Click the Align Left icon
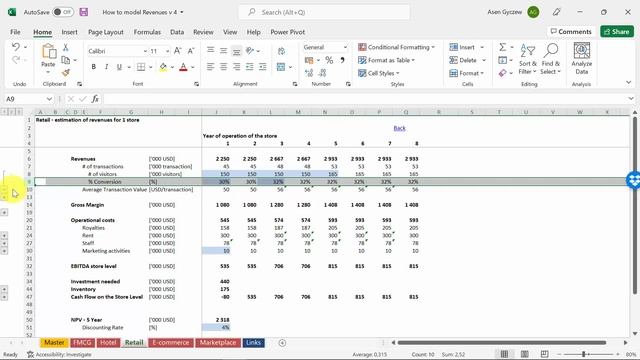This screenshot has width=640, height=360. pos(211,67)
